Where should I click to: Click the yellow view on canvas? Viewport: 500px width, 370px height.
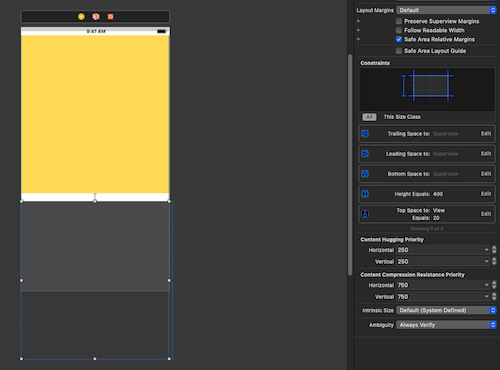click(x=95, y=114)
